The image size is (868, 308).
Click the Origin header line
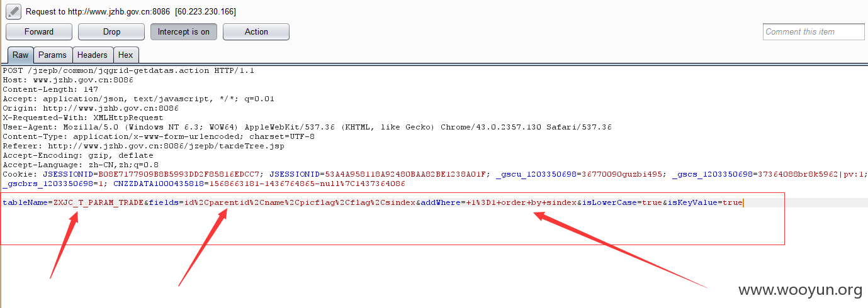pyautogui.click(x=91, y=108)
